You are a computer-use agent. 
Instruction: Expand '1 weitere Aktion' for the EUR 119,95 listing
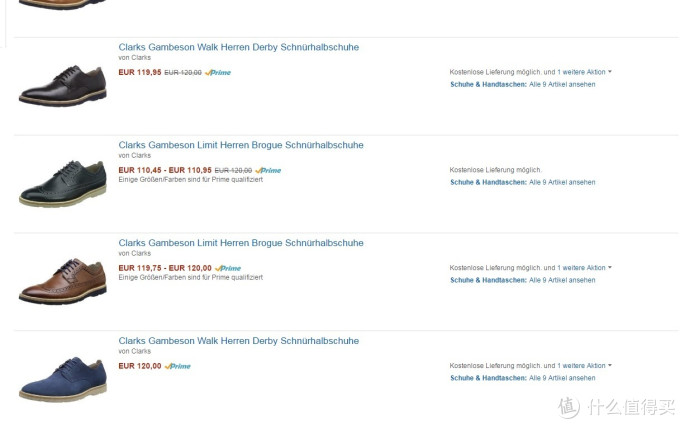[584, 72]
